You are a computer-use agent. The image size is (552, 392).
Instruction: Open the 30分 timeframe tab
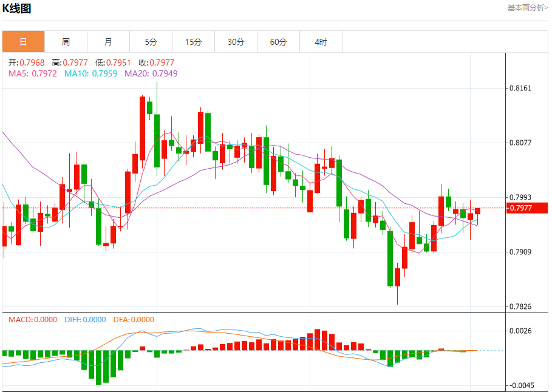(236, 41)
